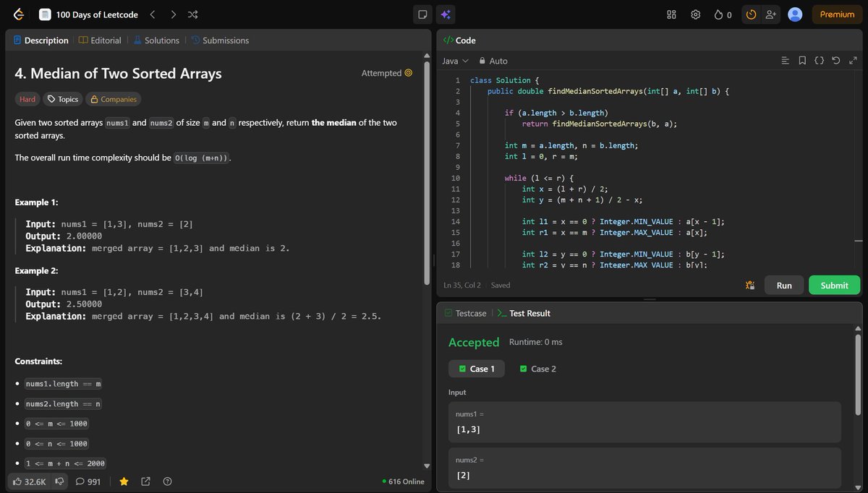Click the LeetCode logo icon
The width and height of the screenshot is (868, 493).
pos(19,14)
